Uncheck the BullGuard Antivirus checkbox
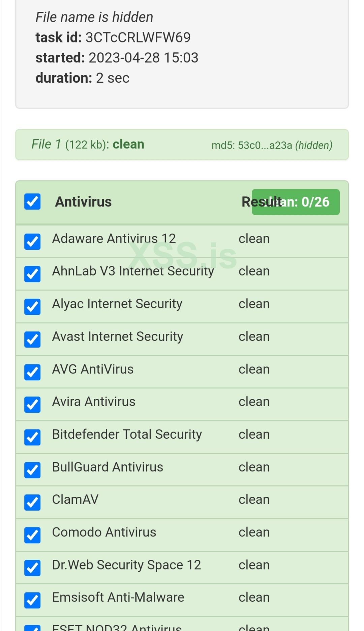Viewport: 364px width, 631px height. (32, 470)
